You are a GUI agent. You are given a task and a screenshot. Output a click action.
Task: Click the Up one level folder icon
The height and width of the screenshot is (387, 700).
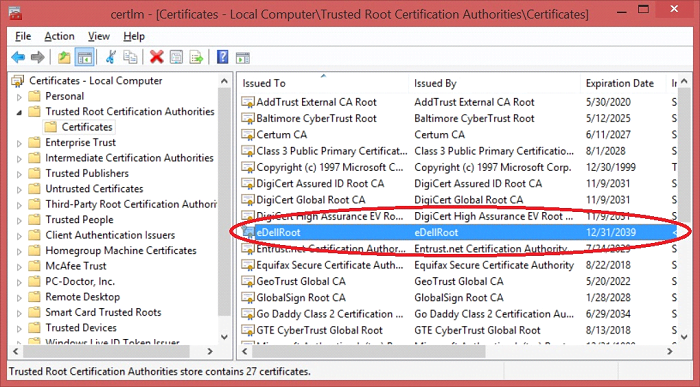click(64, 57)
